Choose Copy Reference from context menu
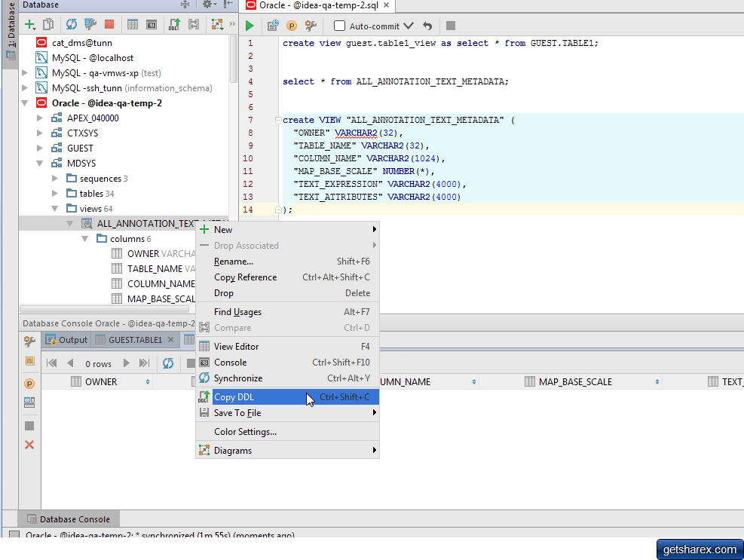Image resolution: width=744 pixels, height=560 pixels. [287, 277]
